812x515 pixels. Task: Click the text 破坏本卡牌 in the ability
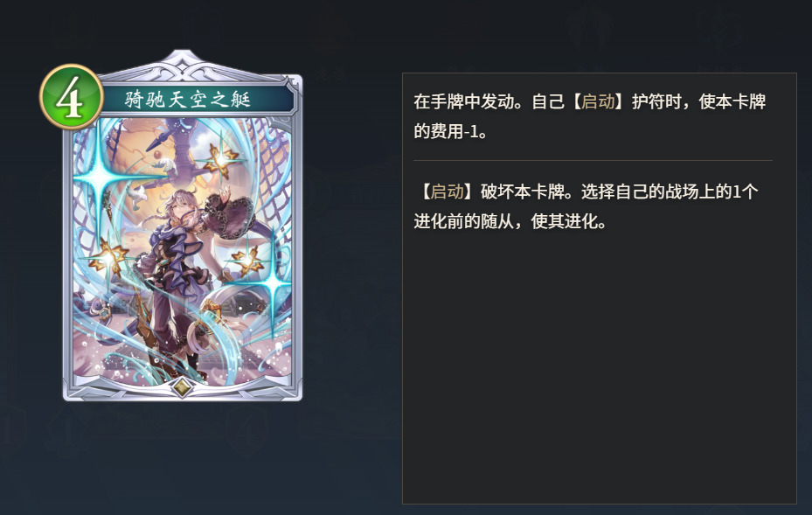pyautogui.click(x=522, y=191)
